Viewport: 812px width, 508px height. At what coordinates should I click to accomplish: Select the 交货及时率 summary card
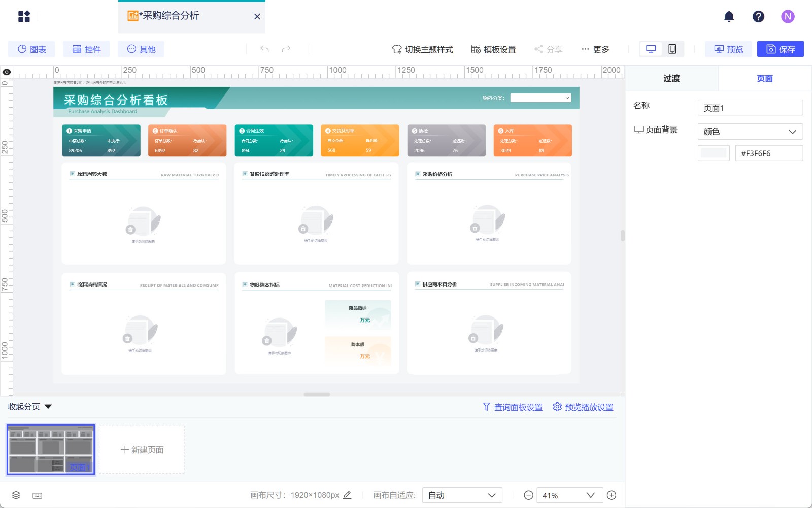pos(360,140)
